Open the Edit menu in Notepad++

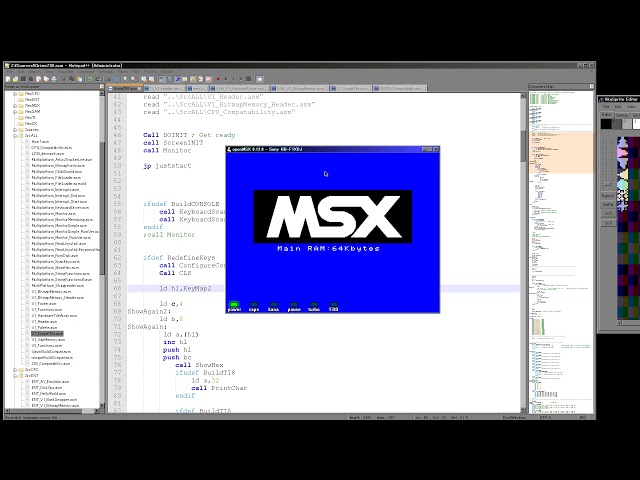[21, 71]
